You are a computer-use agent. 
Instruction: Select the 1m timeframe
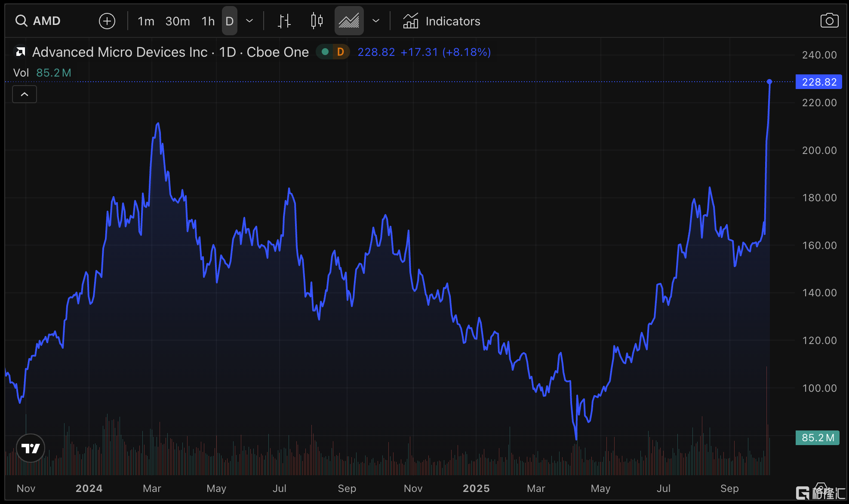click(146, 21)
